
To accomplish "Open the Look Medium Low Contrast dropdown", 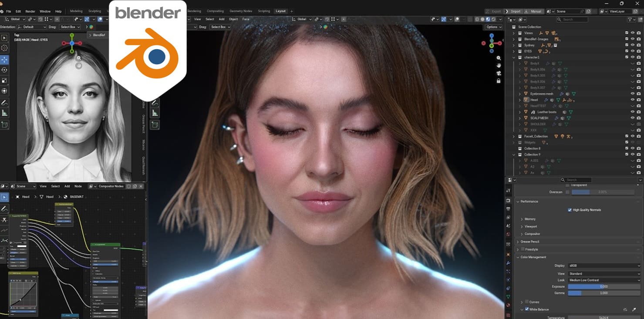I will (x=604, y=280).
